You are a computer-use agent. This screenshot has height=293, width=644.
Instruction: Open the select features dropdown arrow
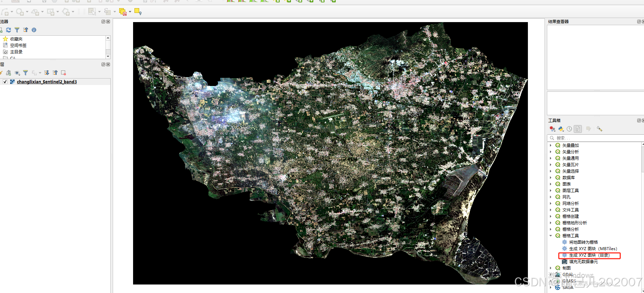pos(99,12)
